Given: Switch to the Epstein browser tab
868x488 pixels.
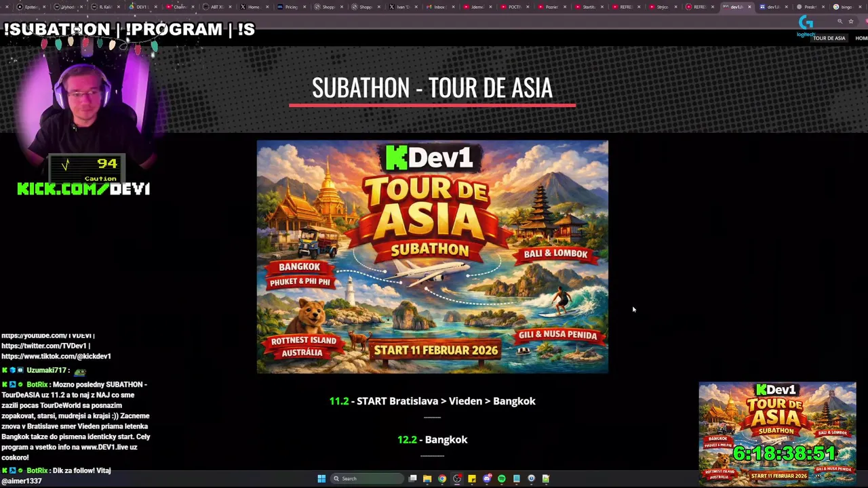Looking at the screenshot, I should click(31, 7).
